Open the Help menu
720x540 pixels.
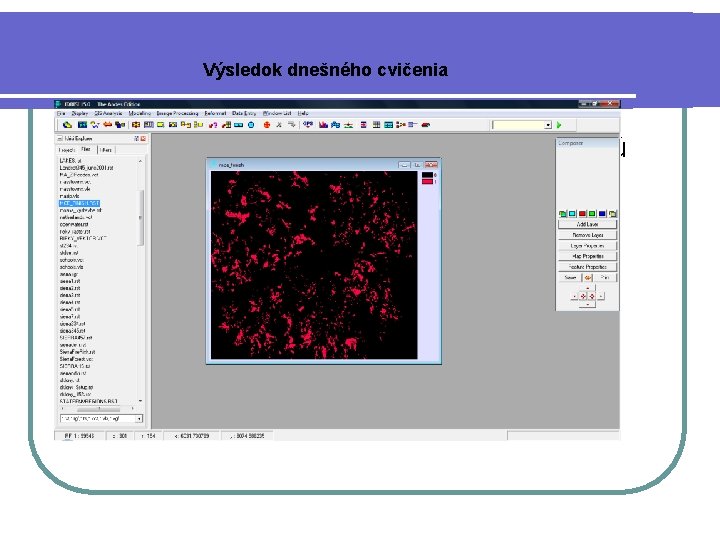point(303,113)
